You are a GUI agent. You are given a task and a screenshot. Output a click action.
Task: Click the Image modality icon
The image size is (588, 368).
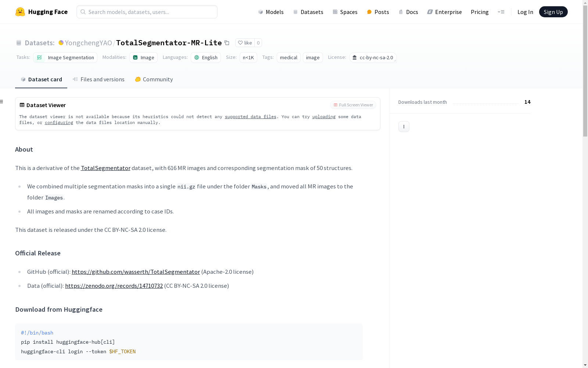click(x=135, y=57)
